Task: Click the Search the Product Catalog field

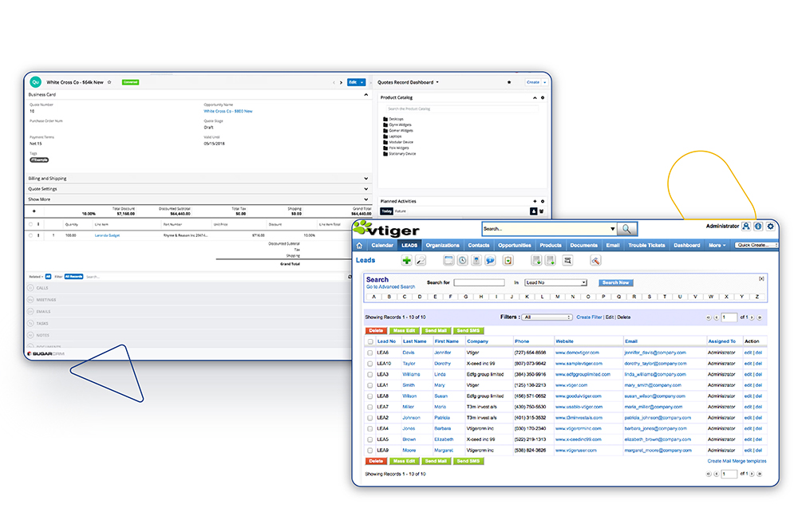Action: [x=463, y=108]
